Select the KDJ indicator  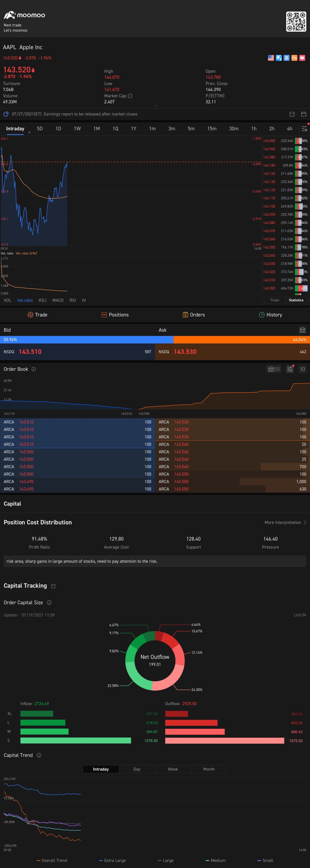click(42, 300)
